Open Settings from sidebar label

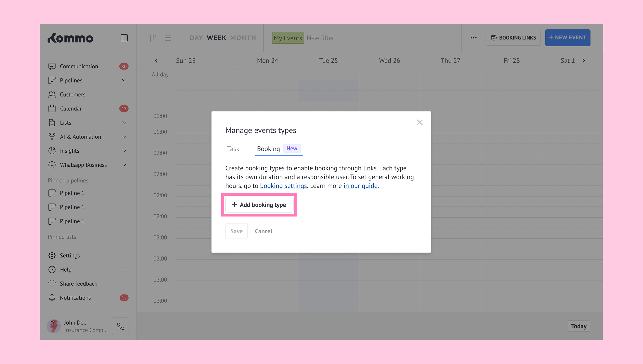[70, 256]
